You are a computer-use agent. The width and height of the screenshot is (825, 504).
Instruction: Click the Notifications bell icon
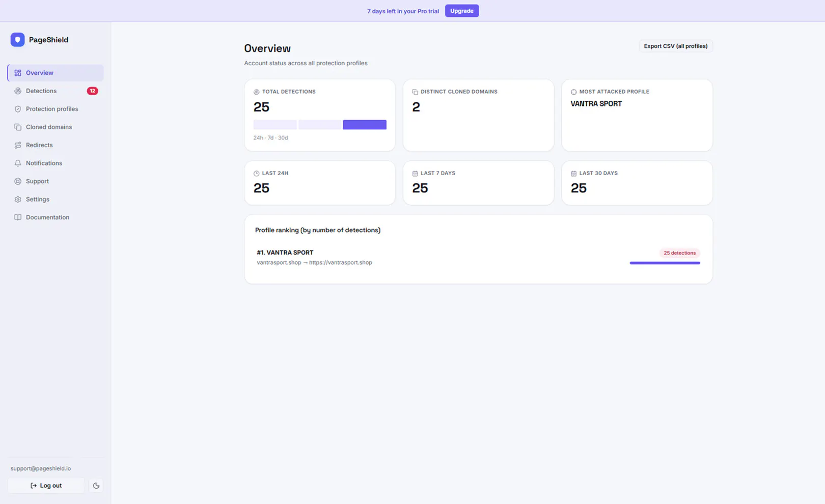(18, 163)
